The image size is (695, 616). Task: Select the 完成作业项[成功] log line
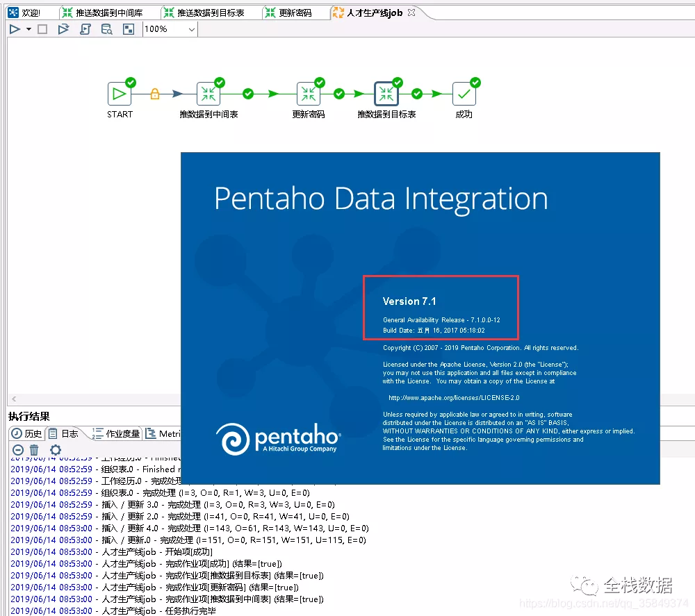[x=146, y=564]
